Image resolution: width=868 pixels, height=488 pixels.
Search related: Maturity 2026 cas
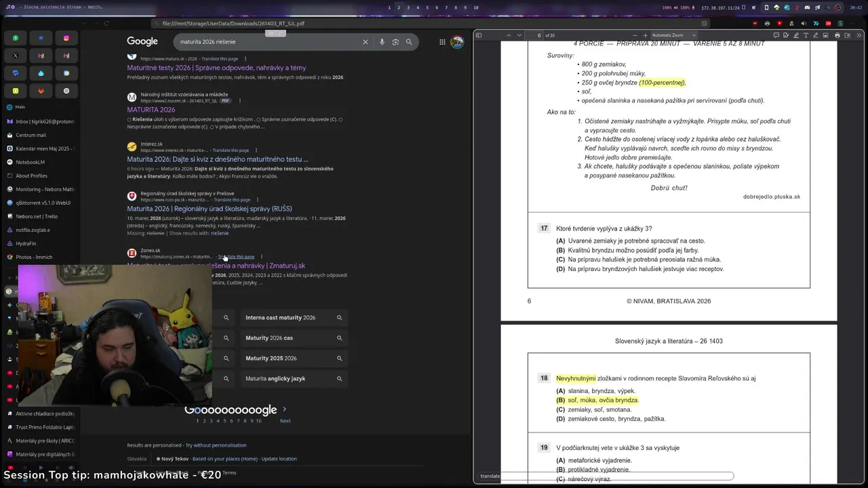pos(294,338)
